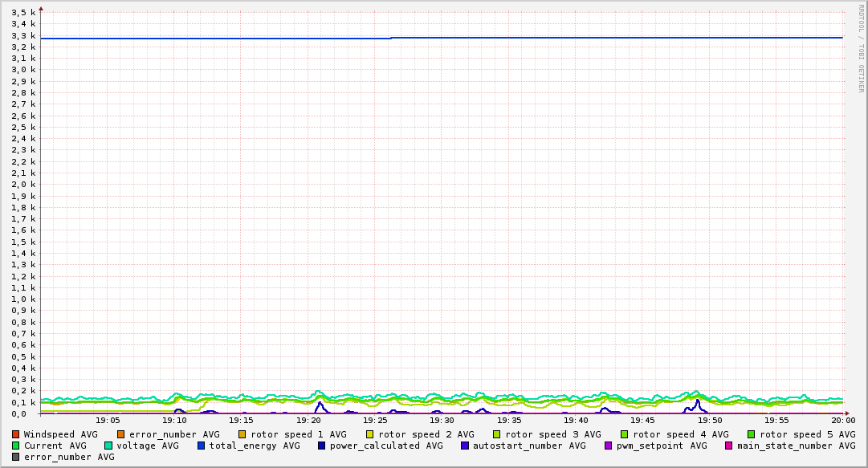The image size is (868, 468).
Task: Click the pink main_state_number AVG swatch
Action: (x=729, y=446)
